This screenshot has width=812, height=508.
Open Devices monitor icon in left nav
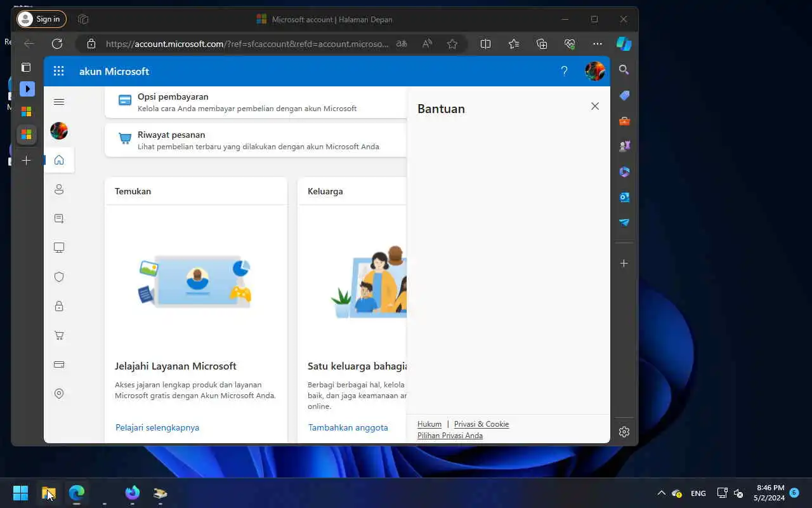click(59, 248)
